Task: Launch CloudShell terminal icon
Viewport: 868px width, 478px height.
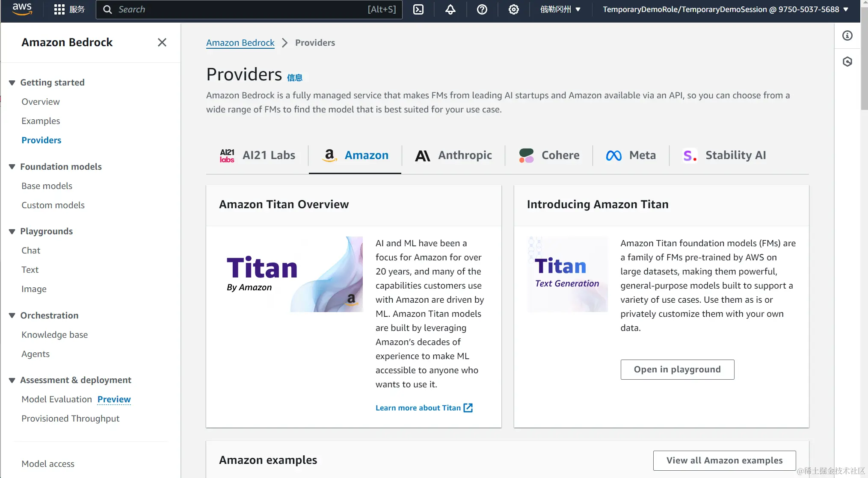Action: pos(418,9)
